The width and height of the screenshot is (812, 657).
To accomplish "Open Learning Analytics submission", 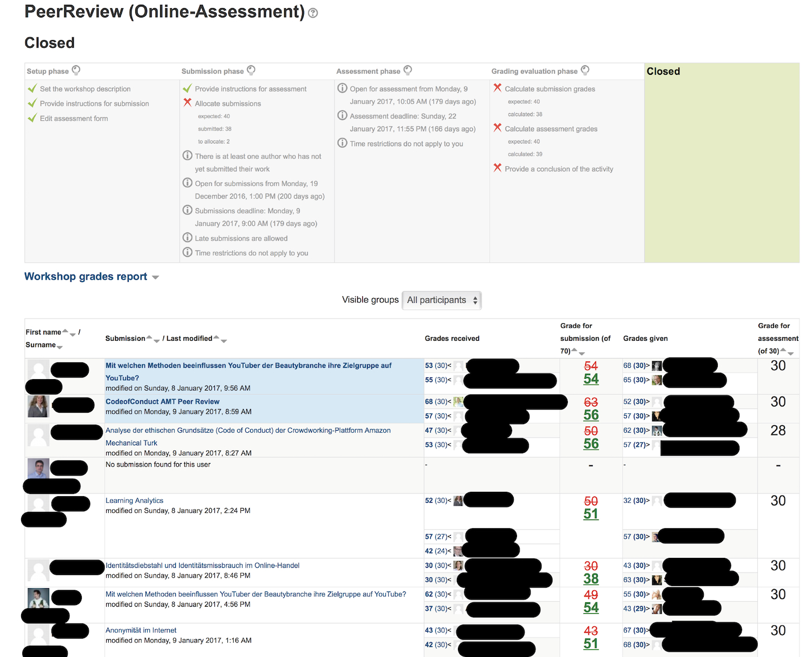I will pos(134,500).
